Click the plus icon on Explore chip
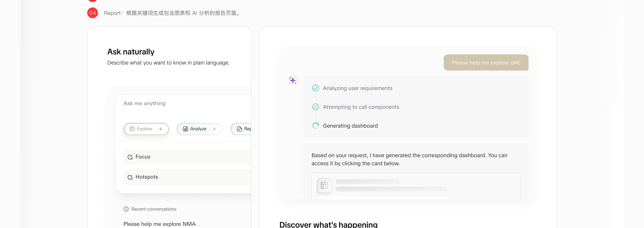 (161, 129)
